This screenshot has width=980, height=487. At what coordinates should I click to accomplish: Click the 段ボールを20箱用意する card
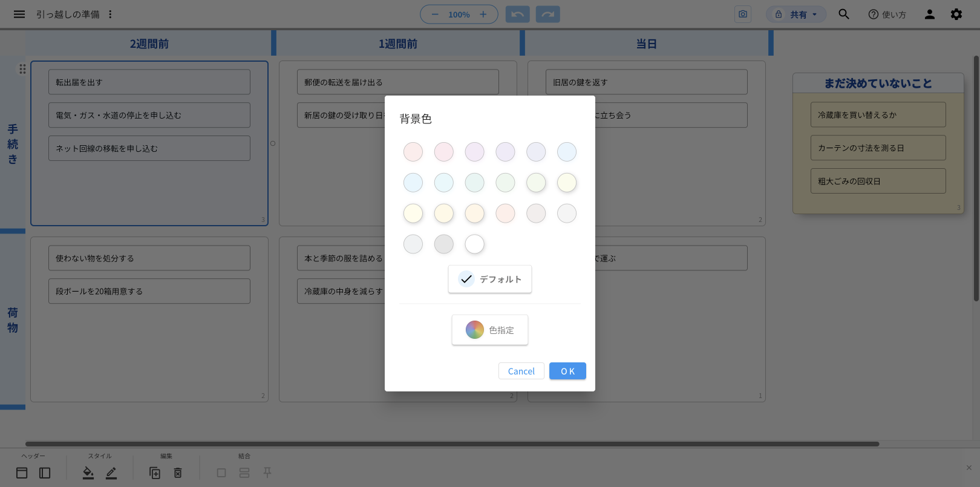(149, 291)
